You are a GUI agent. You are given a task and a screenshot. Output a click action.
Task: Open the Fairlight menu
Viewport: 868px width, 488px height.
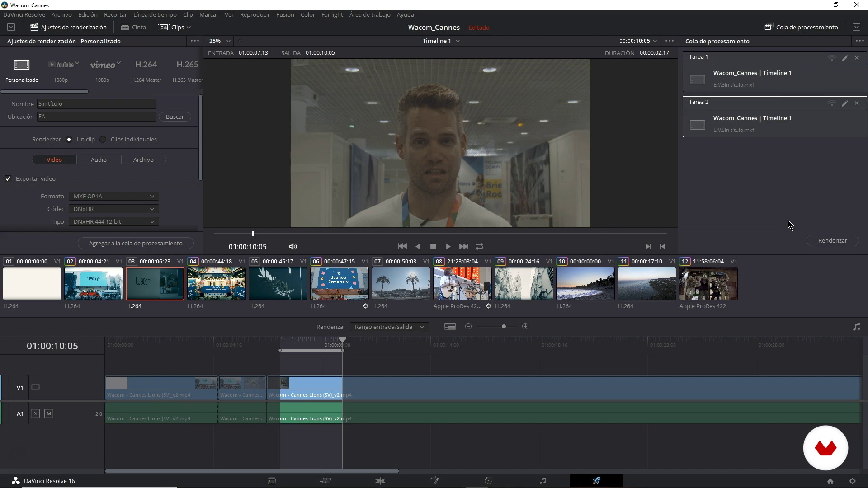pos(332,14)
